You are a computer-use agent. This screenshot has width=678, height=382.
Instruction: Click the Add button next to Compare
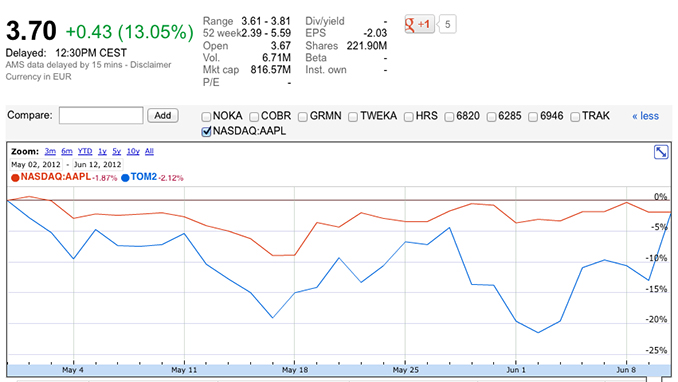[163, 116]
